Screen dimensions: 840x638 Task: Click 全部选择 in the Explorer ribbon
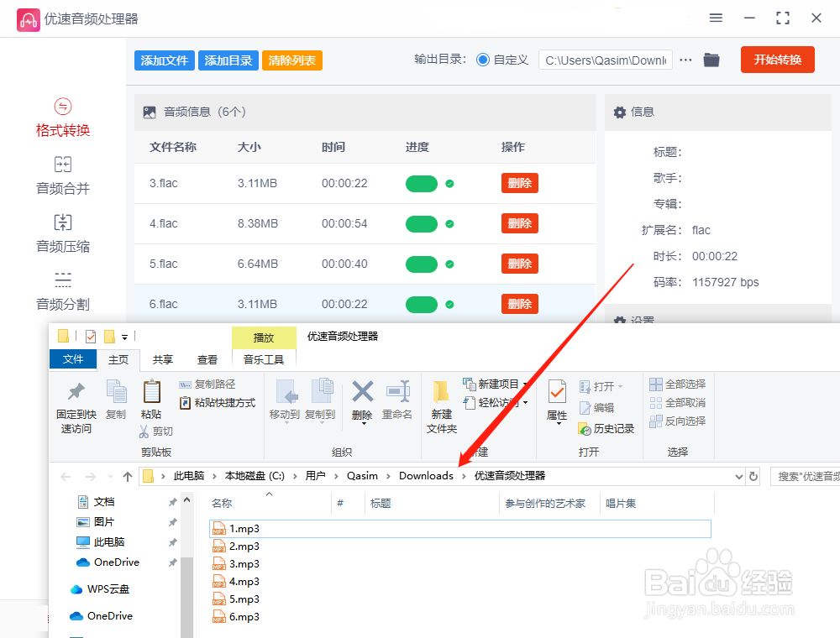click(x=678, y=384)
